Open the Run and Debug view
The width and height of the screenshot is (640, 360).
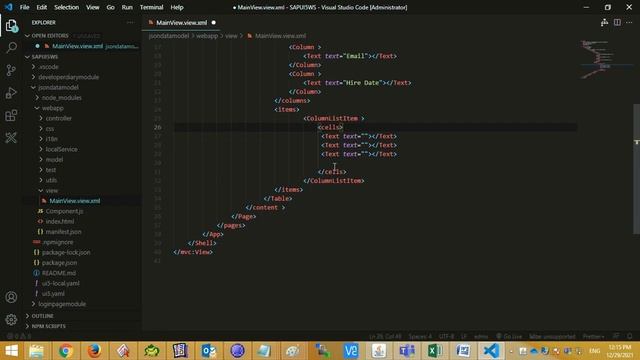click(x=11, y=93)
